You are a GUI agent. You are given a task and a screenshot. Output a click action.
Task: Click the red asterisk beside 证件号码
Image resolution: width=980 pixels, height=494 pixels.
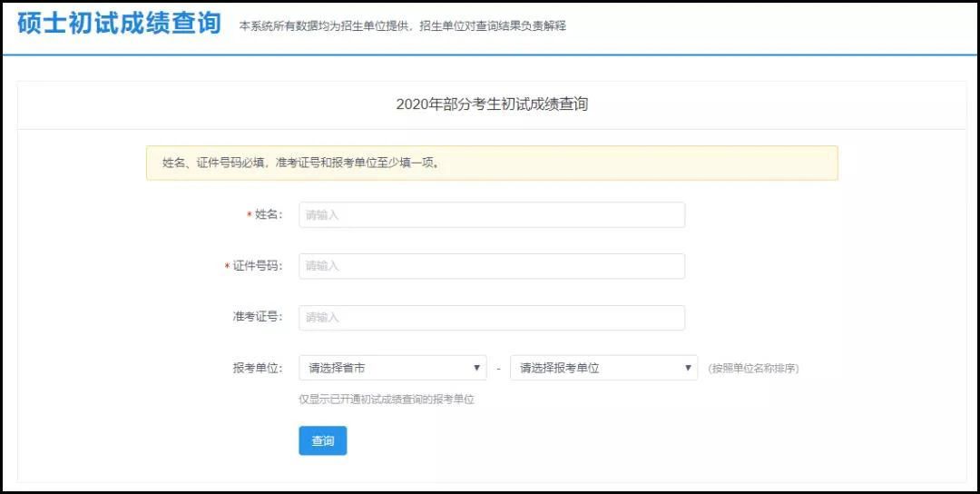pyautogui.click(x=228, y=267)
